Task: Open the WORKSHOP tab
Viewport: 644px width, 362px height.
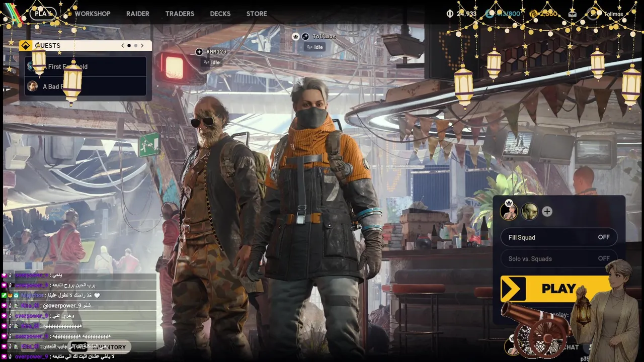Action: coord(93,14)
